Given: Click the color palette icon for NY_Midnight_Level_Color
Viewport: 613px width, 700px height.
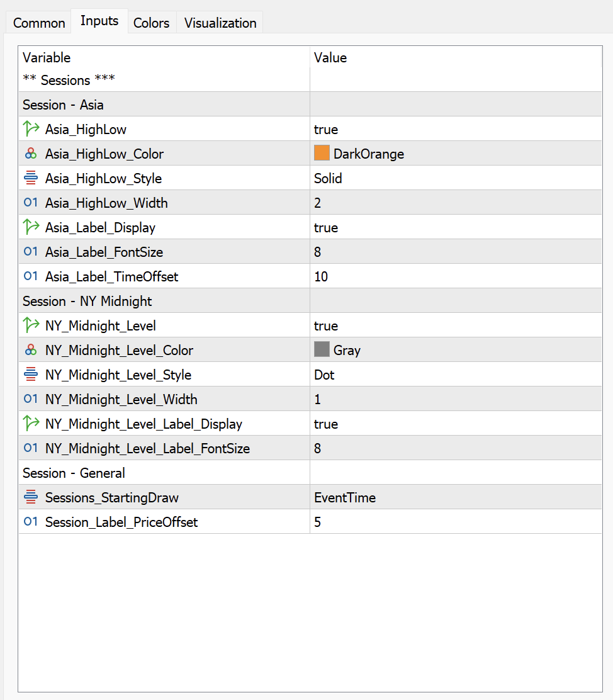Looking at the screenshot, I should (31, 350).
